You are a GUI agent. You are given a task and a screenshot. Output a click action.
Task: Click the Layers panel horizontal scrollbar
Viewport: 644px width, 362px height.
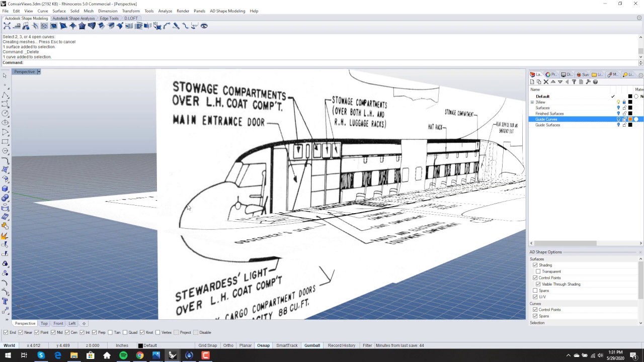tap(587, 243)
